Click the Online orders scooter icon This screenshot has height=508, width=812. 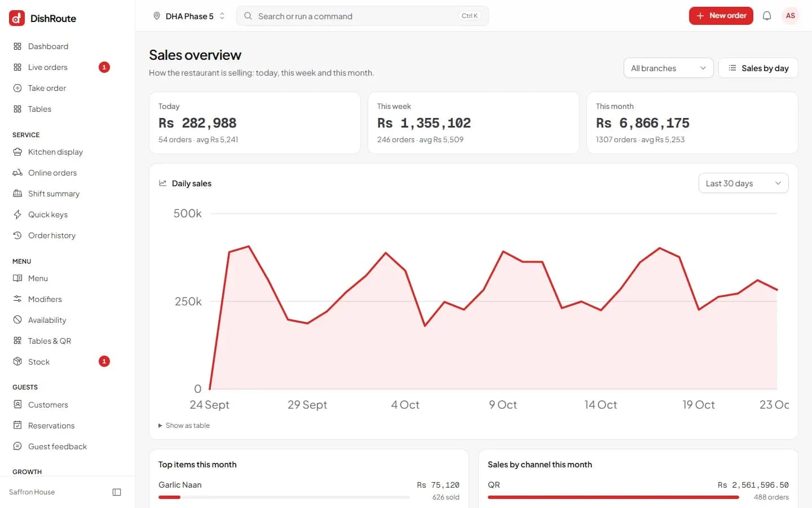click(x=17, y=173)
